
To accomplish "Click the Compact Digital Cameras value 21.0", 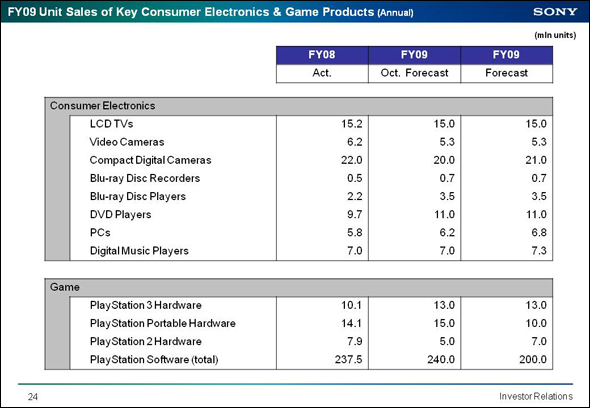I will (536, 160).
